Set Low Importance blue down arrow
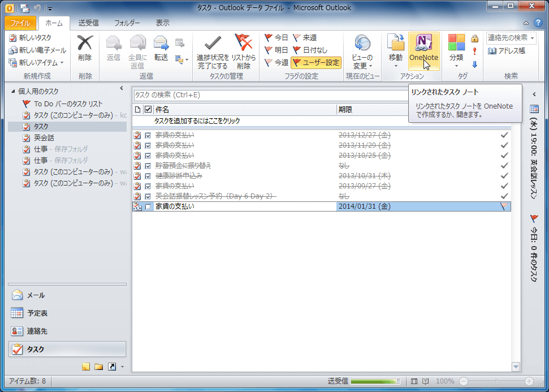549x392 pixels. [474, 64]
